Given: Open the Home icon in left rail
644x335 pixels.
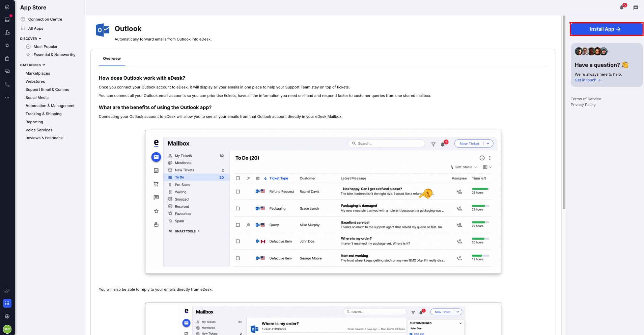Looking at the screenshot, I should [x=7, y=7].
